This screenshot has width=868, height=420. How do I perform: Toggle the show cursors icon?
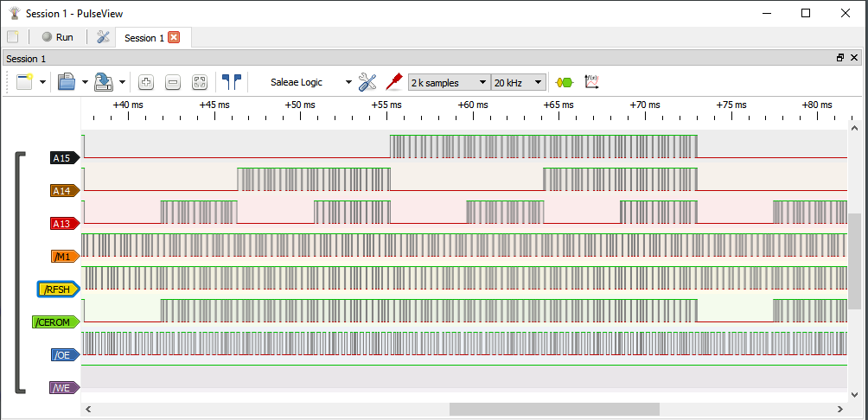[x=232, y=82]
